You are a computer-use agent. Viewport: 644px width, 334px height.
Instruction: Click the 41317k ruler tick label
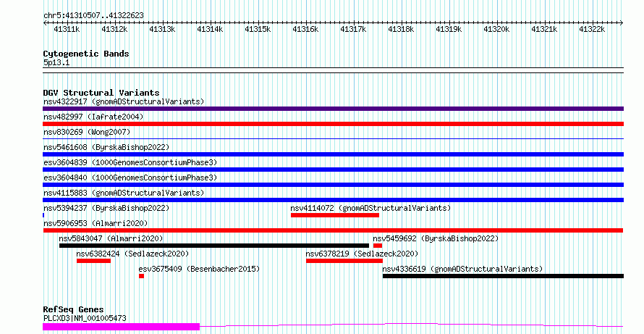coord(353,30)
